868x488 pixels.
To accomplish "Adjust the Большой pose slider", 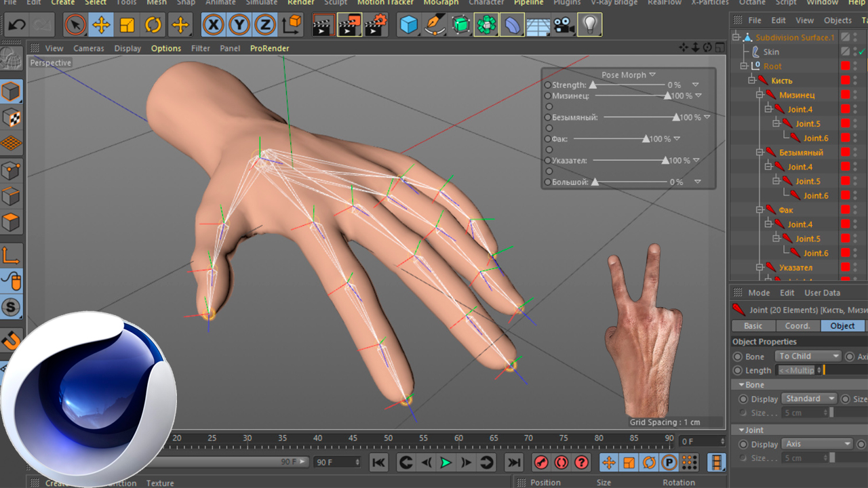I will tap(595, 182).
